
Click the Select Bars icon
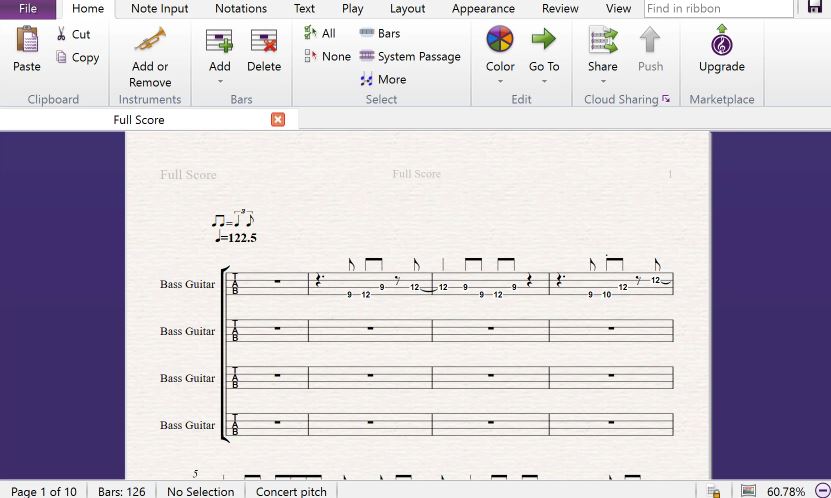(367, 33)
